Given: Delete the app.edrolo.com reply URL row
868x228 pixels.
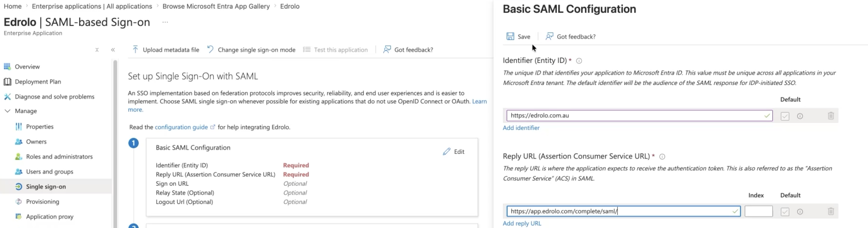Looking at the screenshot, I should point(831,211).
